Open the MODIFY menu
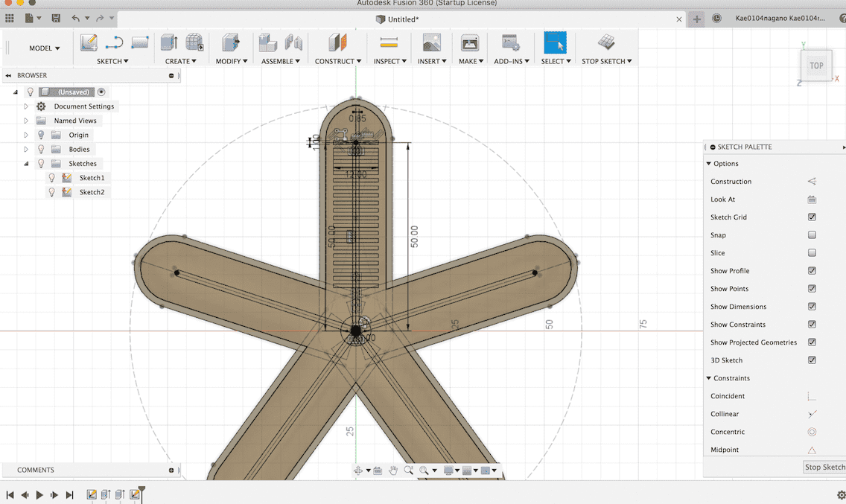The height and width of the screenshot is (504, 846). (231, 61)
